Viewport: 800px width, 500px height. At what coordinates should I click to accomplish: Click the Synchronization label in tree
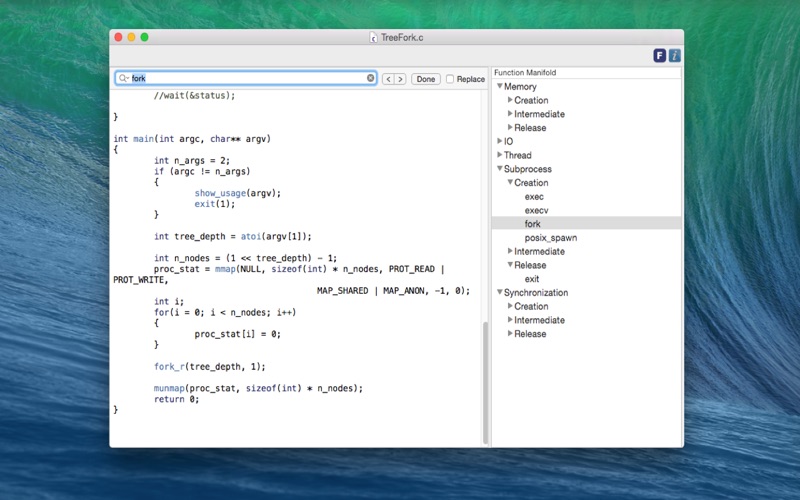tap(536, 293)
